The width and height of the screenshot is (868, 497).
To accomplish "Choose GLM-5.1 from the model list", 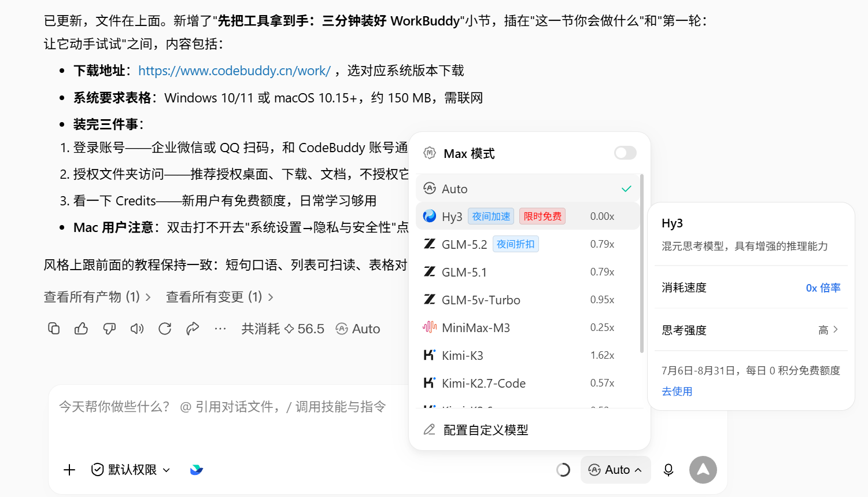I will (x=527, y=272).
